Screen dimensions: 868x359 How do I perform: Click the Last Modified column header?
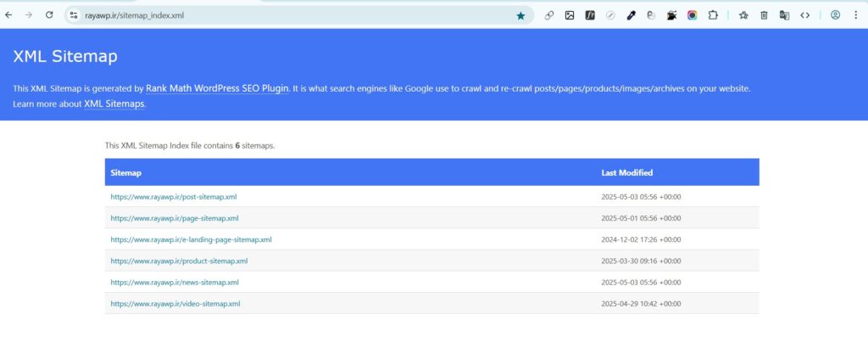click(x=626, y=172)
